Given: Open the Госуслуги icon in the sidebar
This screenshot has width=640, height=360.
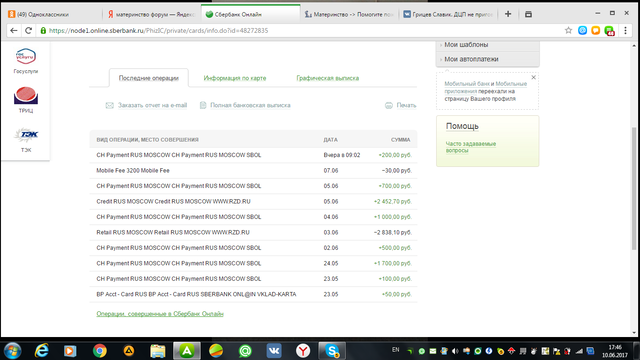Looking at the screenshot, I should [x=26, y=56].
